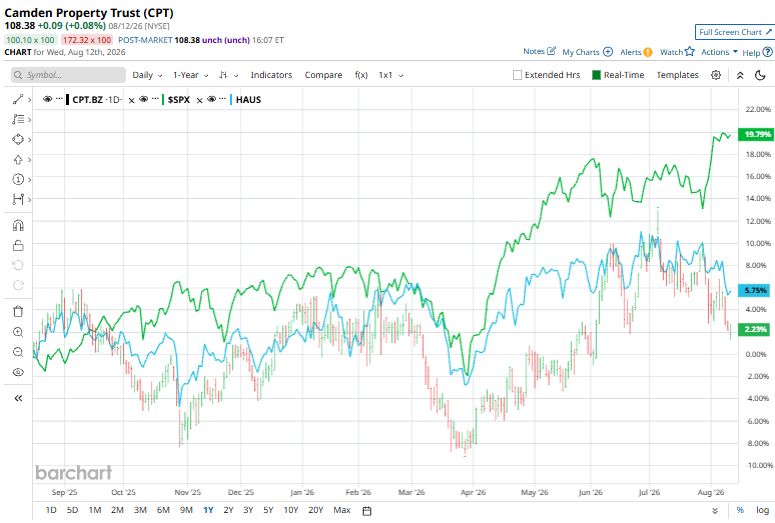Remove the CPT.BZ series with its X
Image resolution: width=775 pixels, height=523 pixels.
(131, 100)
